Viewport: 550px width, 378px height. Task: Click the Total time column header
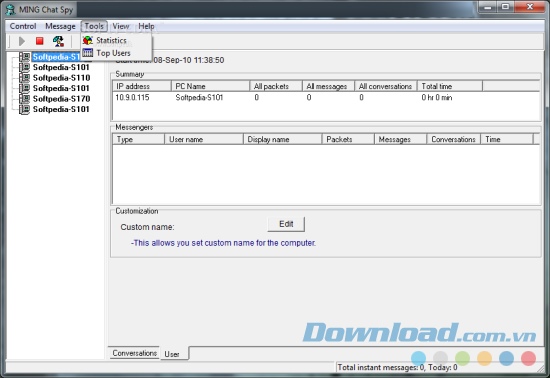450,86
